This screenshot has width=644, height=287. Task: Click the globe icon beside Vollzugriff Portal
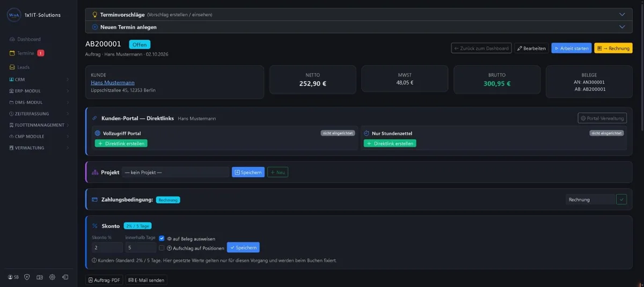point(98,133)
